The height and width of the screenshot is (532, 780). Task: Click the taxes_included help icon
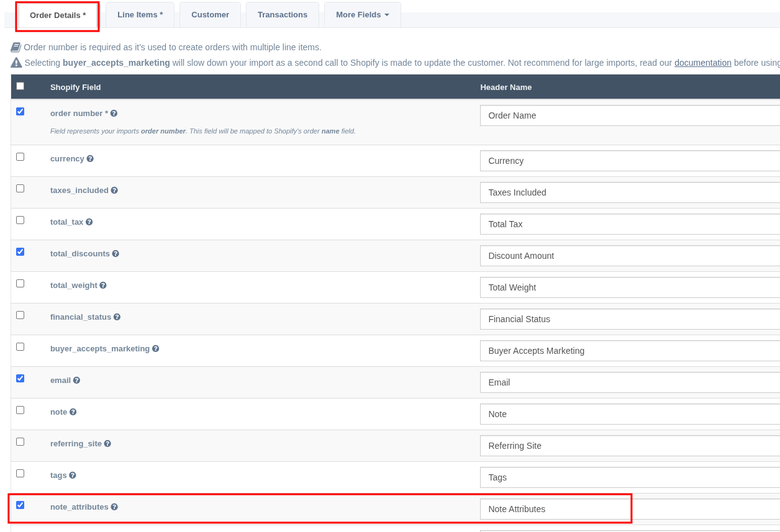(114, 191)
